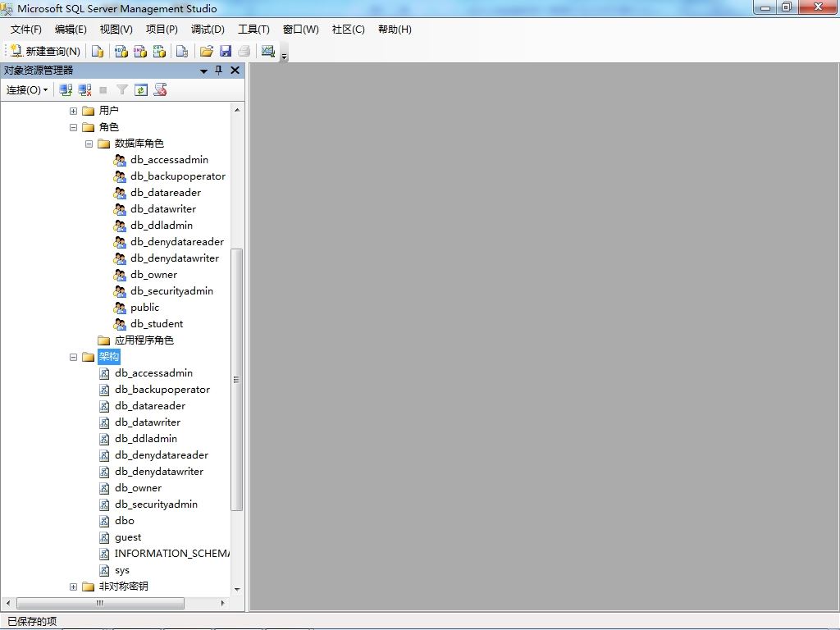The width and height of the screenshot is (840, 630).
Task: Toggle auto-hide pin on 对象资源管理器
Action: (x=218, y=71)
